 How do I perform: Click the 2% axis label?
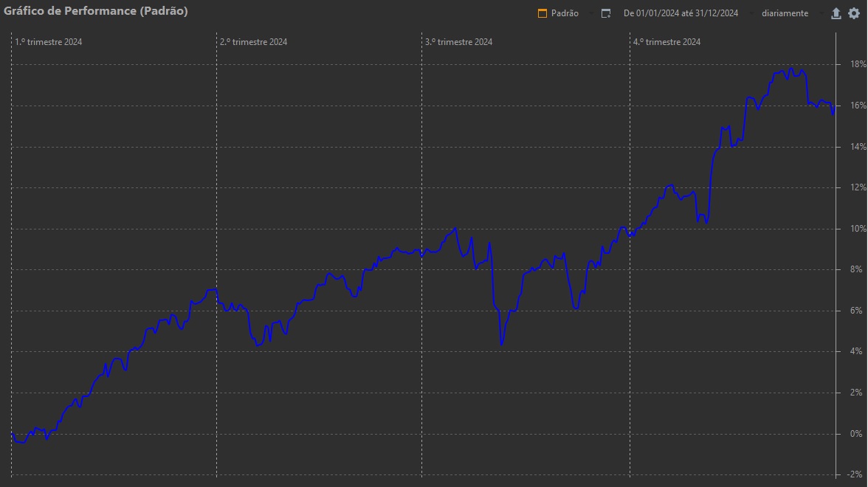pos(856,393)
